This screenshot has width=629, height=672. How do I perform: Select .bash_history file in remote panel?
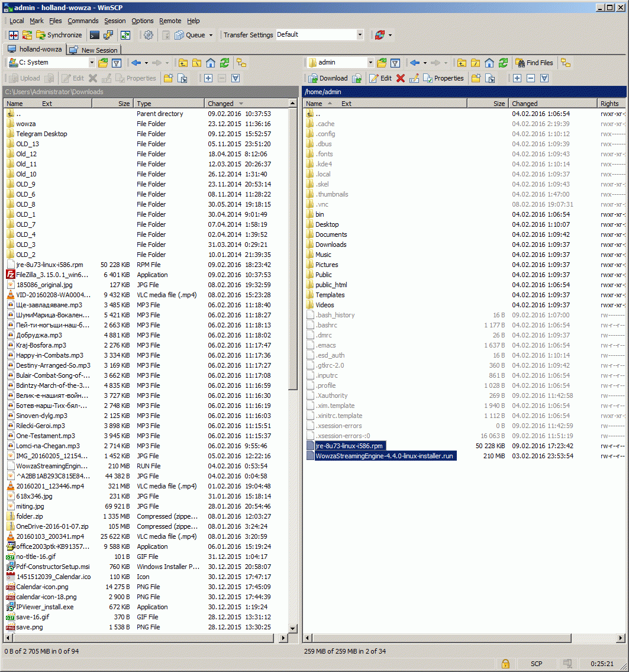[x=335, y=315]
